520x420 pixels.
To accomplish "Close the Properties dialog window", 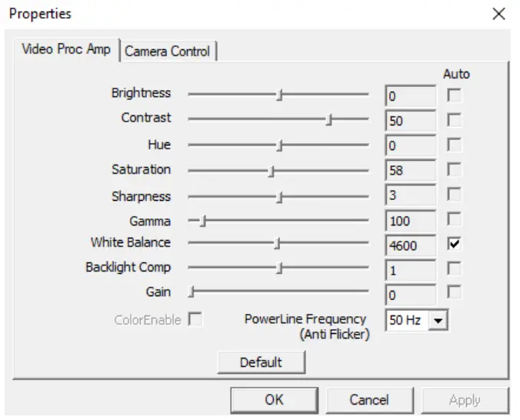I will 499,14.
